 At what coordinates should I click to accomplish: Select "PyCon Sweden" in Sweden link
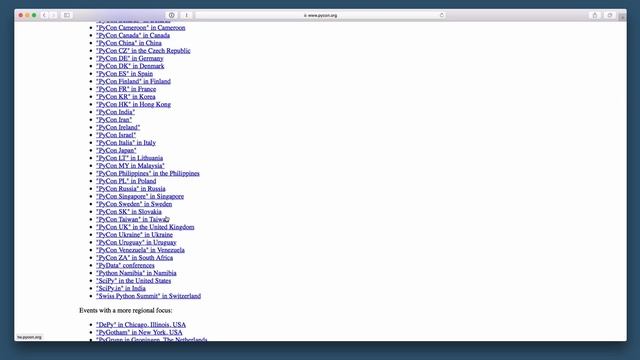(x=134, y=204)
